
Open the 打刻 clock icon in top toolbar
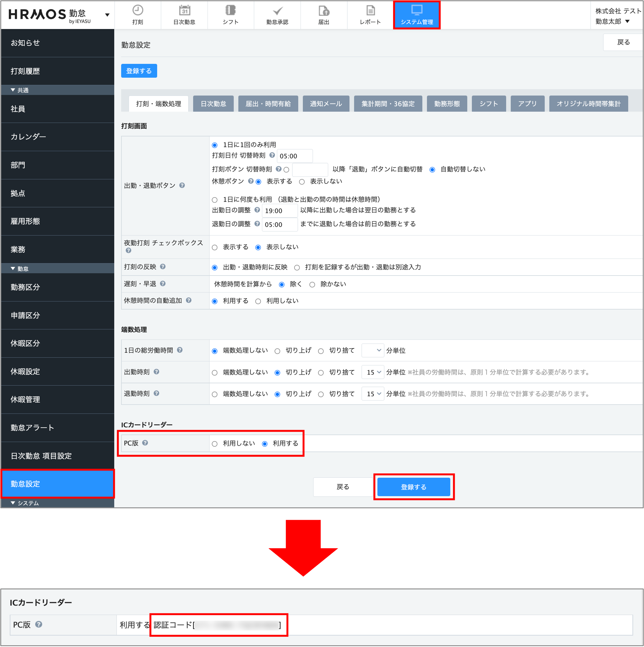(138, 14)
